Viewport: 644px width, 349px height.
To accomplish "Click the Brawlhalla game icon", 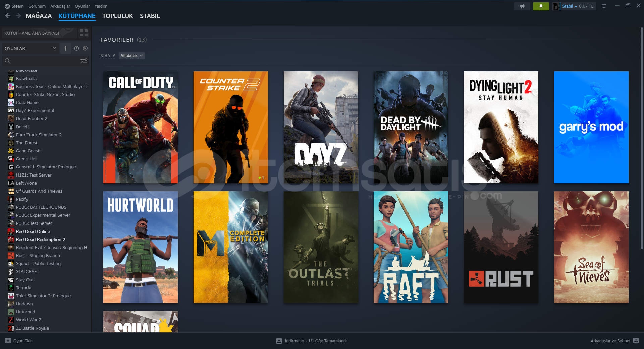I will click(11, 78).
